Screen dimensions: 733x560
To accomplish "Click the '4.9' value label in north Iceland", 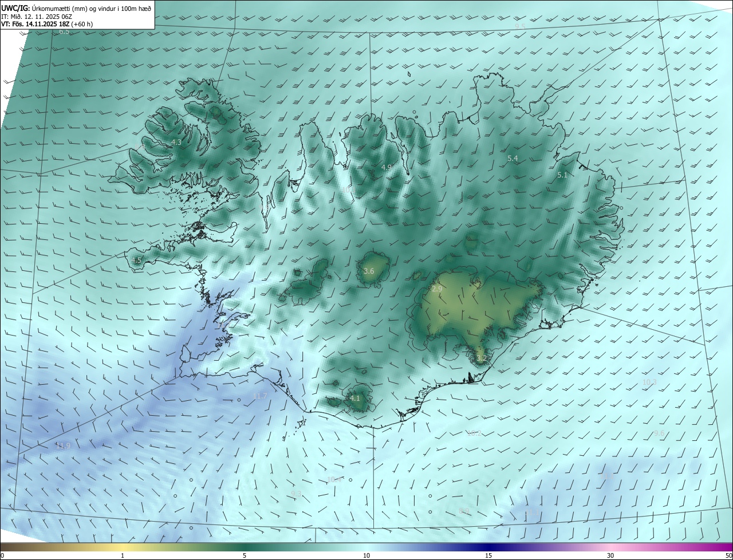I will pos(386,167).
